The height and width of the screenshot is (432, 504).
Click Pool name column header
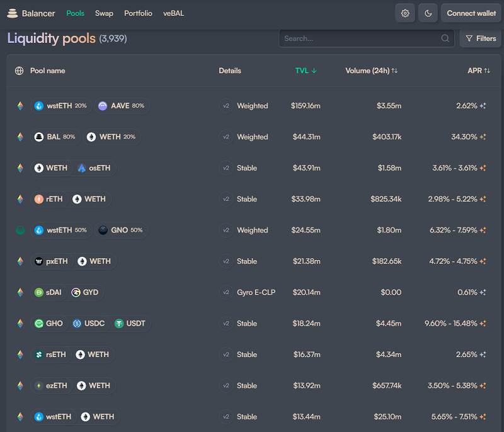click(x=48, y=71)
